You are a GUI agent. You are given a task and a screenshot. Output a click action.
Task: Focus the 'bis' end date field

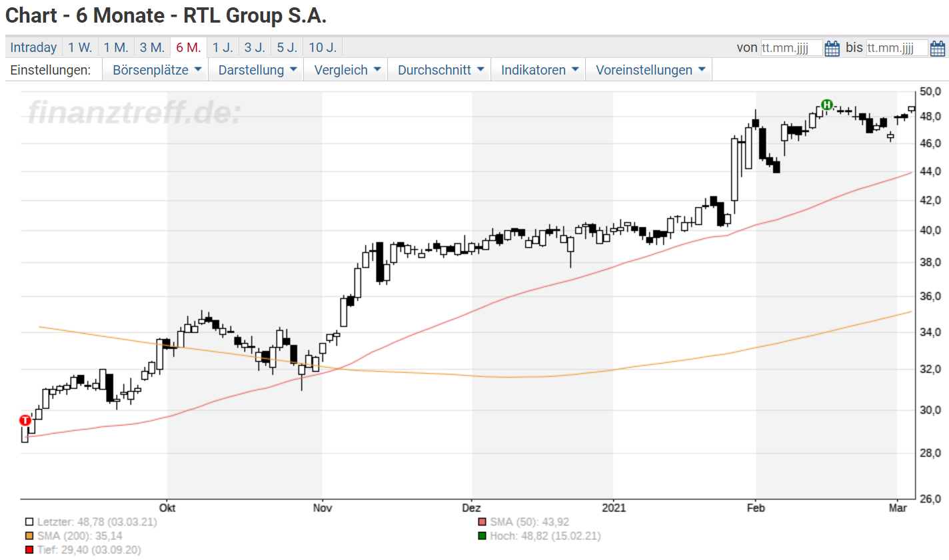[896, 48]
